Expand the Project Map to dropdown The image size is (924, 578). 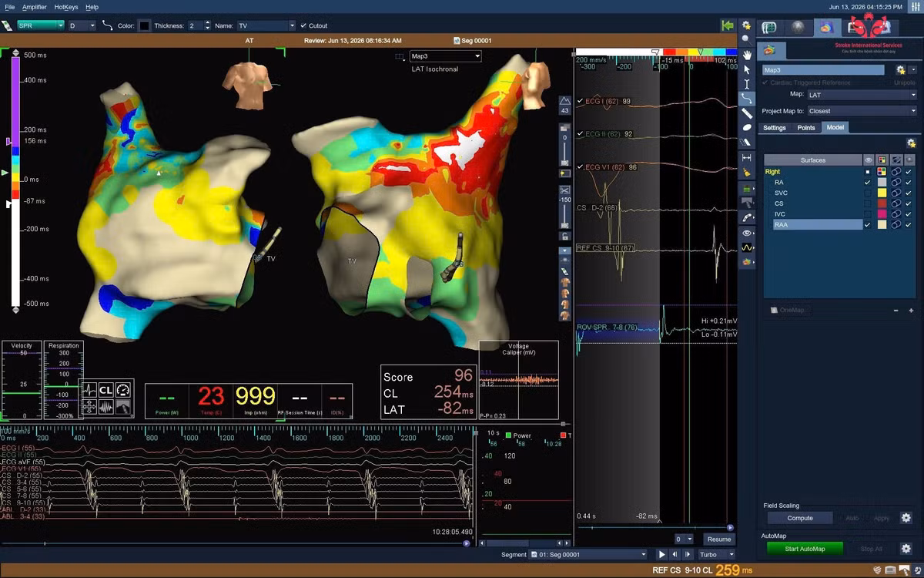862,111
